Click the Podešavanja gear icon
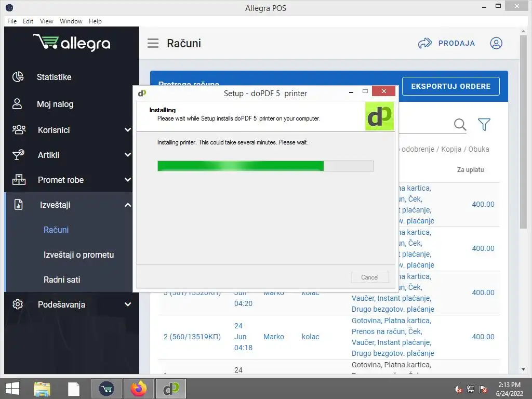 (18, 304)
